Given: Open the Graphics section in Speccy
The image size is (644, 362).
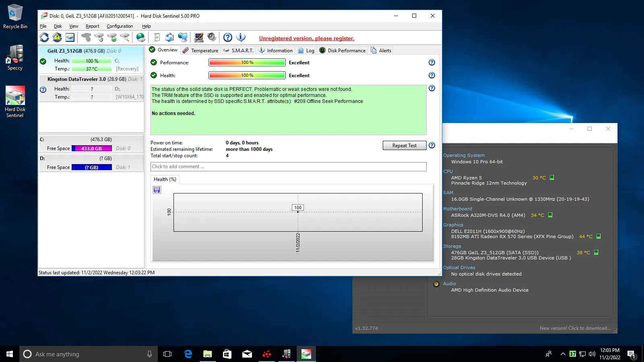Looking at the screenshot, I should coord(453,225).
